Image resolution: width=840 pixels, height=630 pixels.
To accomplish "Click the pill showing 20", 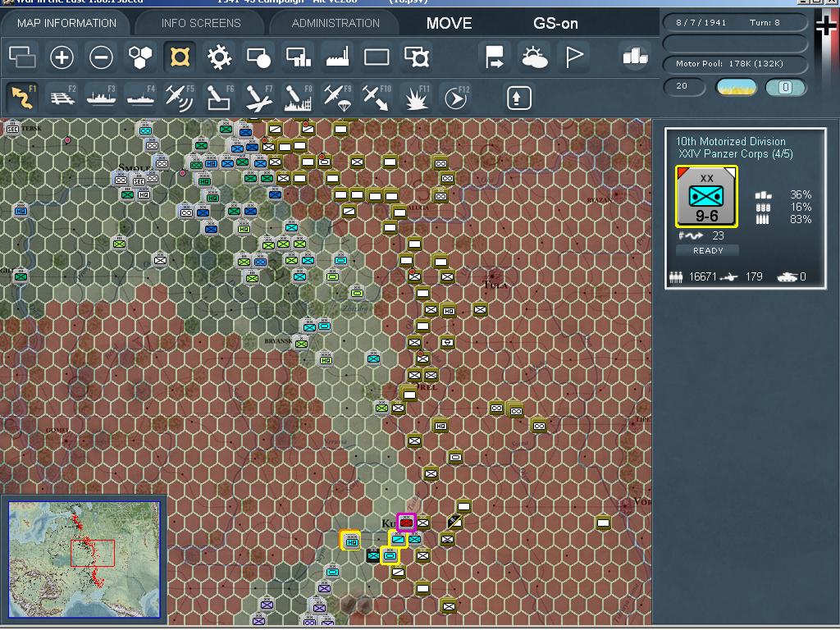I will coord(684,86).
